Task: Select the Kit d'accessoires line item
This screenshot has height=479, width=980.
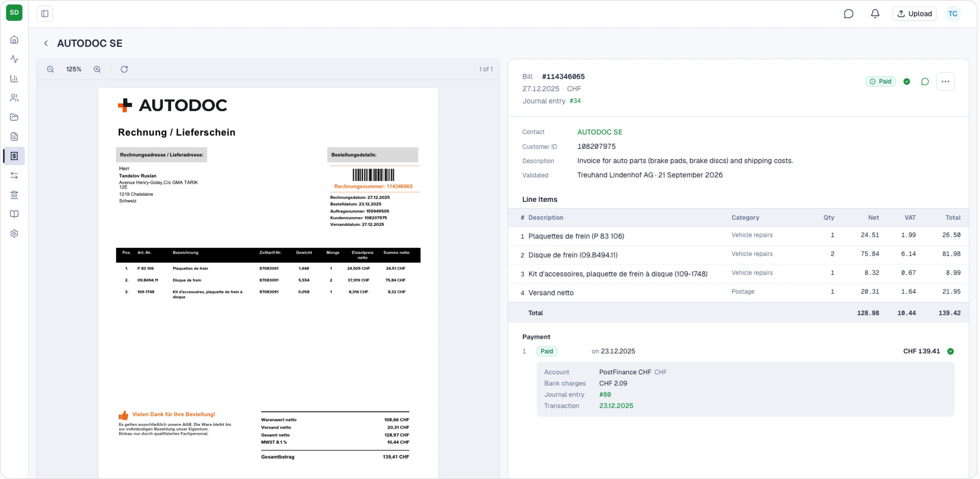Action: [x=738, y=274]
